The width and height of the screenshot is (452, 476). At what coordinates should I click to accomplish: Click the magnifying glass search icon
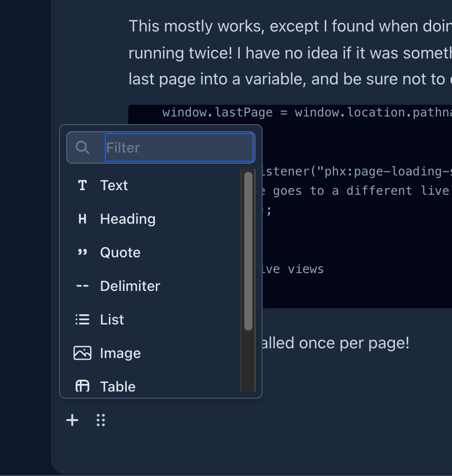point(82,147)
